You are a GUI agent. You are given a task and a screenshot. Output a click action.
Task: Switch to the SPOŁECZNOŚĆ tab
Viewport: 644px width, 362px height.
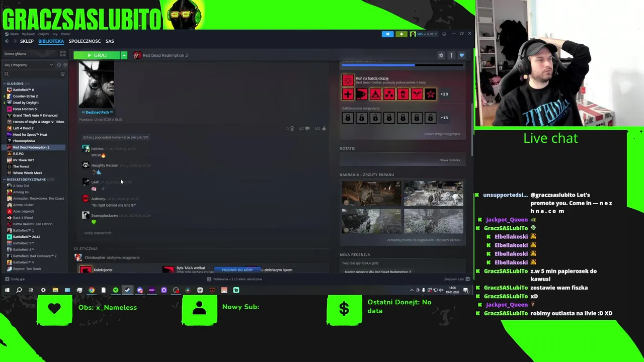click(85, 41)
